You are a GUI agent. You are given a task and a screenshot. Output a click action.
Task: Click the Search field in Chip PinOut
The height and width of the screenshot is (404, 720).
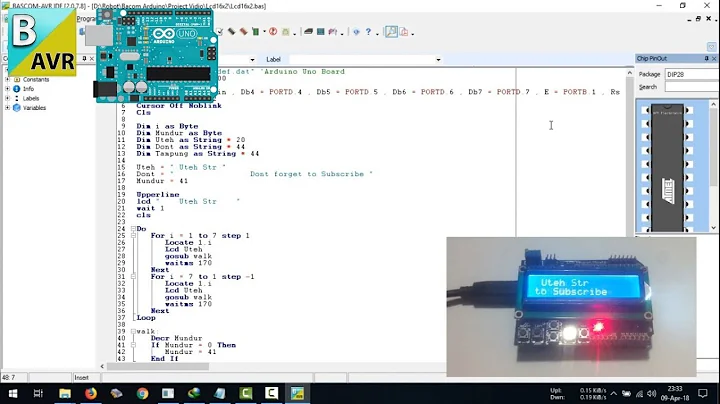[x=692, y=87]
